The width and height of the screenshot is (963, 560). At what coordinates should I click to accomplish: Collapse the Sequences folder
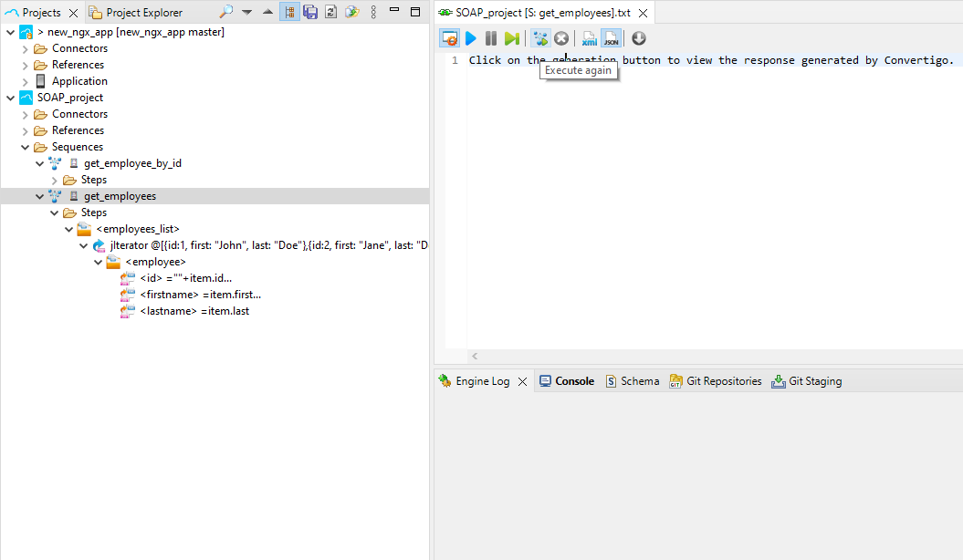(26, 146)
